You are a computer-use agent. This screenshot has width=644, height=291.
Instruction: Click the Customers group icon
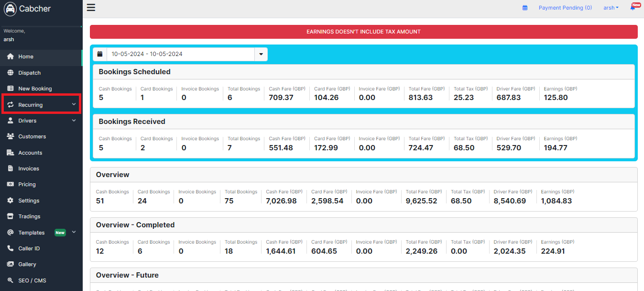[x=10, y=136]
